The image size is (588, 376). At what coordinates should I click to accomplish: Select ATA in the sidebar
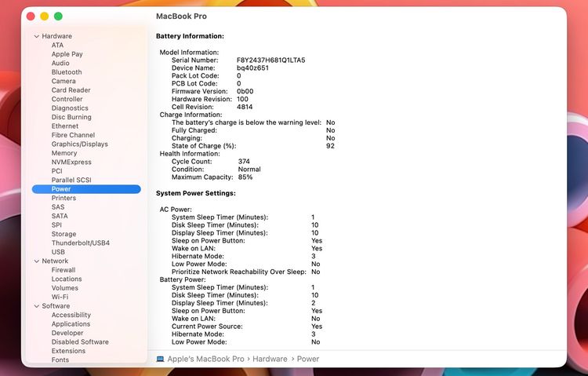(x=57, y=45)
